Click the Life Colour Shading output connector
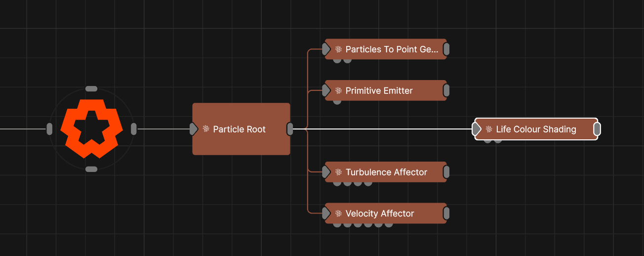644x256 pixels. click(x=597, y=129)
